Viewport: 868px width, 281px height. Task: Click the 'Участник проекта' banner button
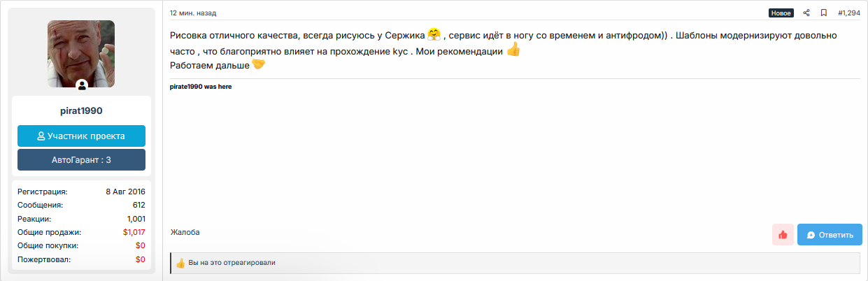click(81, 136)
